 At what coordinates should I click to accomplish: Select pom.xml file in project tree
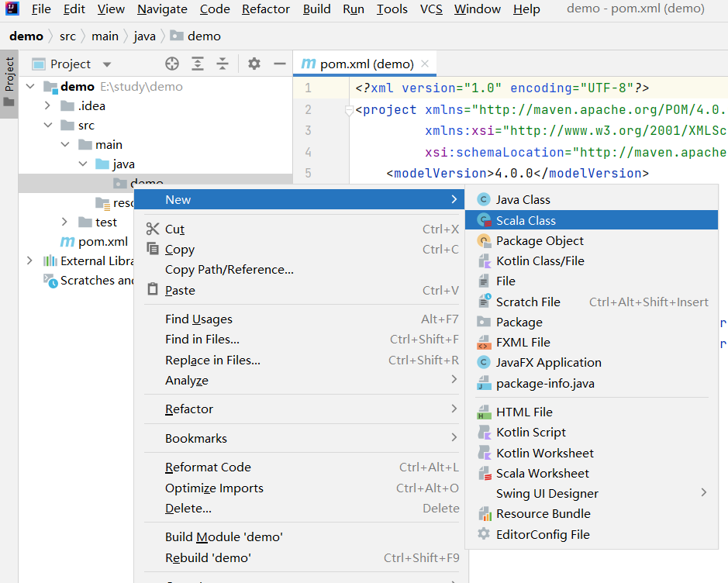coord(102,242)
